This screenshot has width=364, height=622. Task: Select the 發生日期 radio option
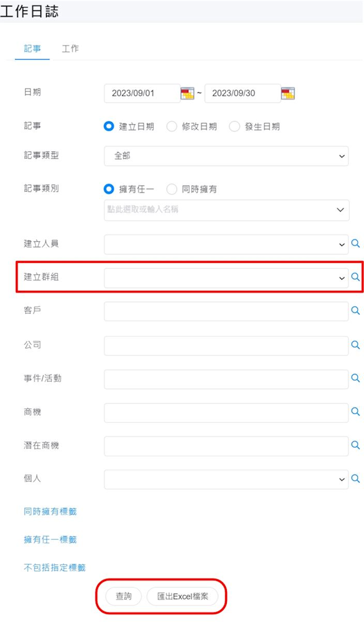pyautogui.click(x=235, y=127)
